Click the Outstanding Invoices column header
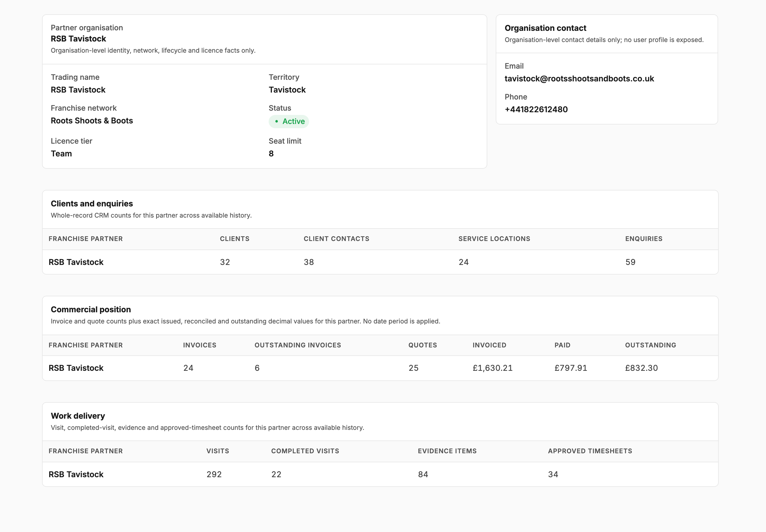This screenshot has height=532, width=766. pos(298,345)
